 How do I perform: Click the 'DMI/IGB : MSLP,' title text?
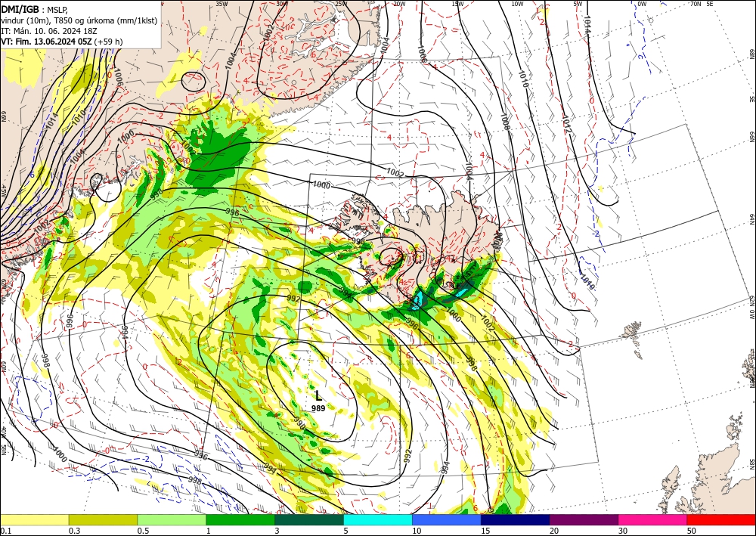(x=36, y=10)
